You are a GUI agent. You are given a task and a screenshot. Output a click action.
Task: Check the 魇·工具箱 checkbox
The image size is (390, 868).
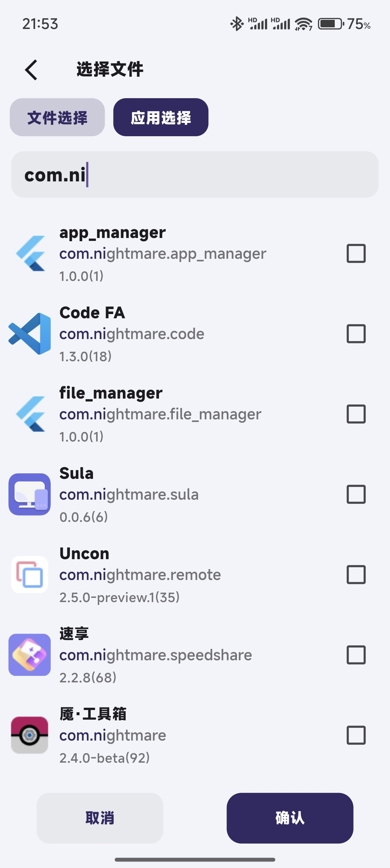356,735
